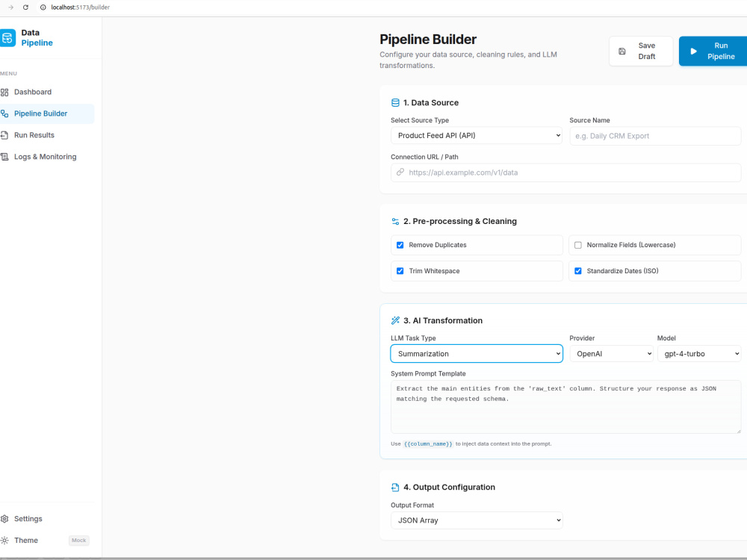
Task: Click the System Prompt Template textarea
Action: [566, 407]
